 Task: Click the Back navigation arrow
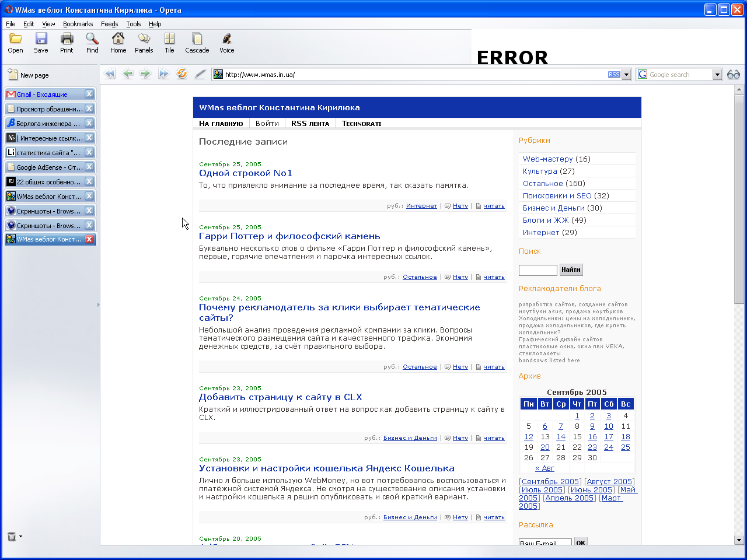pos(128,74)
